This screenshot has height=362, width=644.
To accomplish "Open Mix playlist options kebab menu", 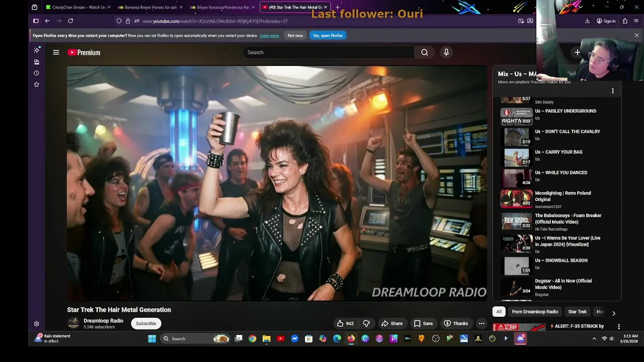I will pyautogui.click(x=612, y=91).
